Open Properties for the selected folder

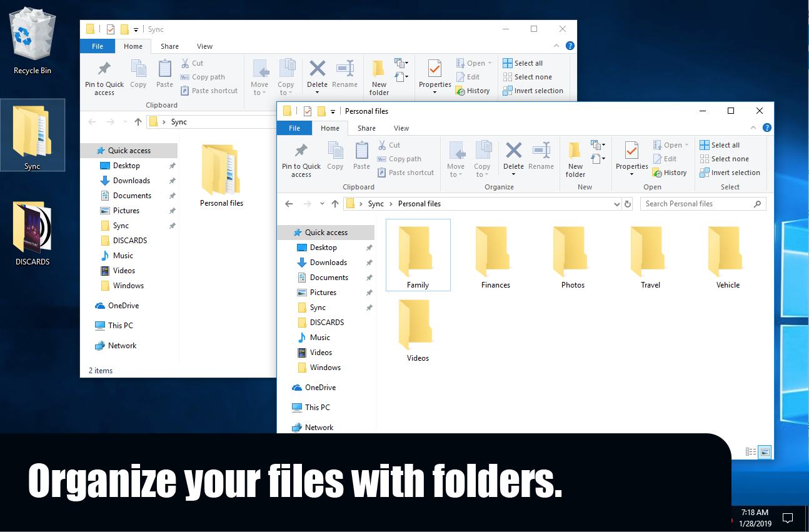pos(631,158)
